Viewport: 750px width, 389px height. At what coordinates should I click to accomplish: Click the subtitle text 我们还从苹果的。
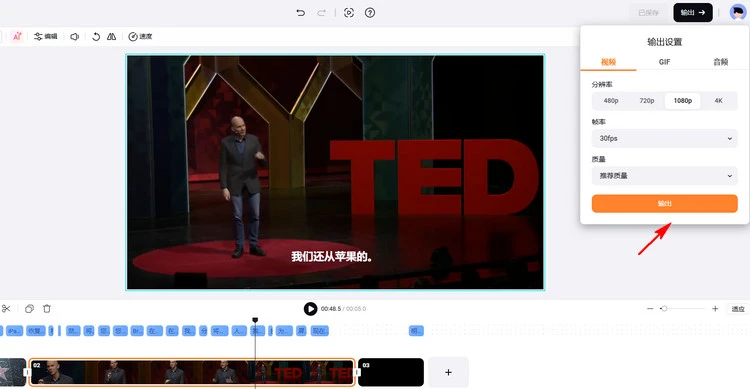click(x=331, y=256)
